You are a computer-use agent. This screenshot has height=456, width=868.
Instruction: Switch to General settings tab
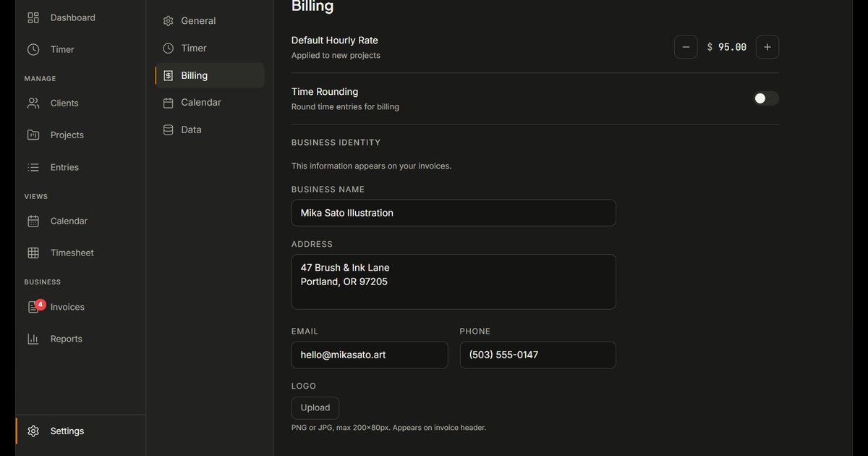pyautogui.click(x=210, y=21)
